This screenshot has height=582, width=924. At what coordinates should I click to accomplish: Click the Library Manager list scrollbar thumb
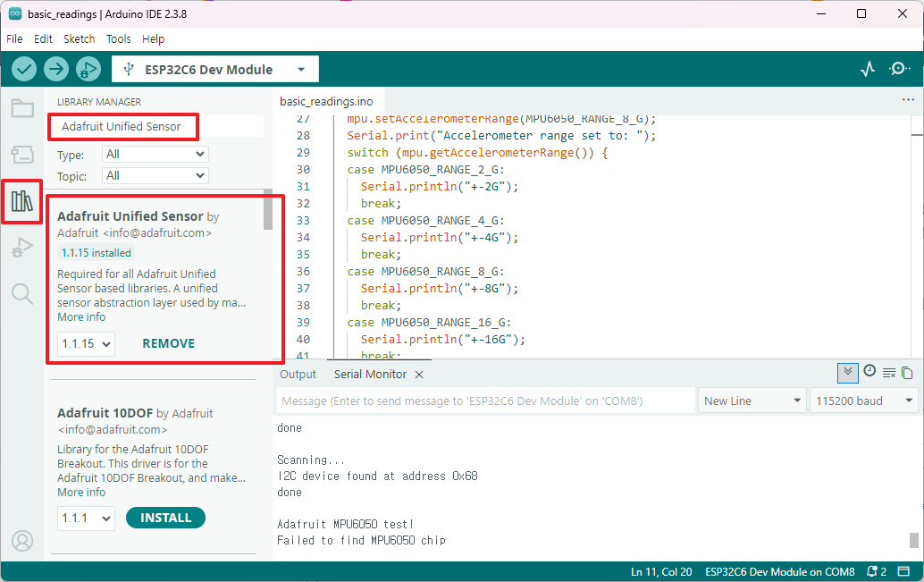[x=268, y=210]
